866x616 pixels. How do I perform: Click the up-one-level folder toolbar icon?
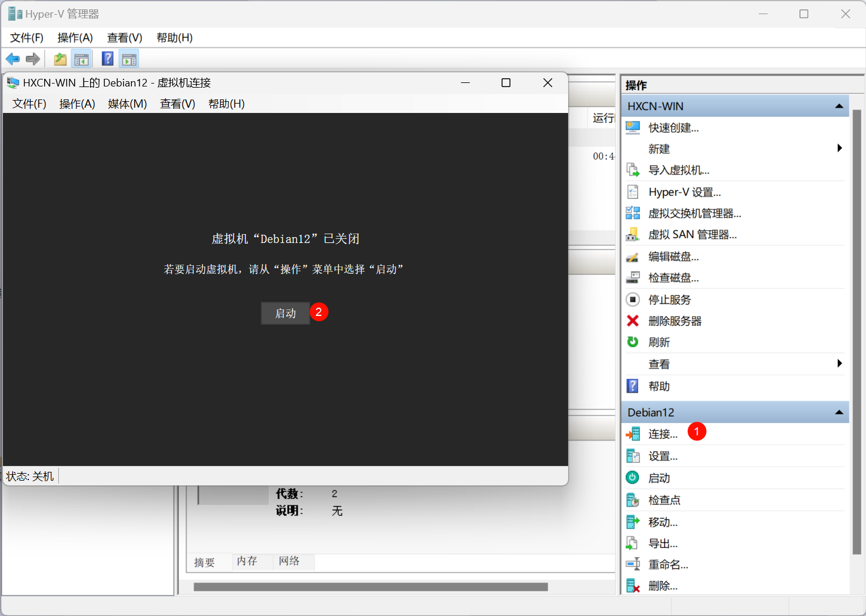[60, 59]
